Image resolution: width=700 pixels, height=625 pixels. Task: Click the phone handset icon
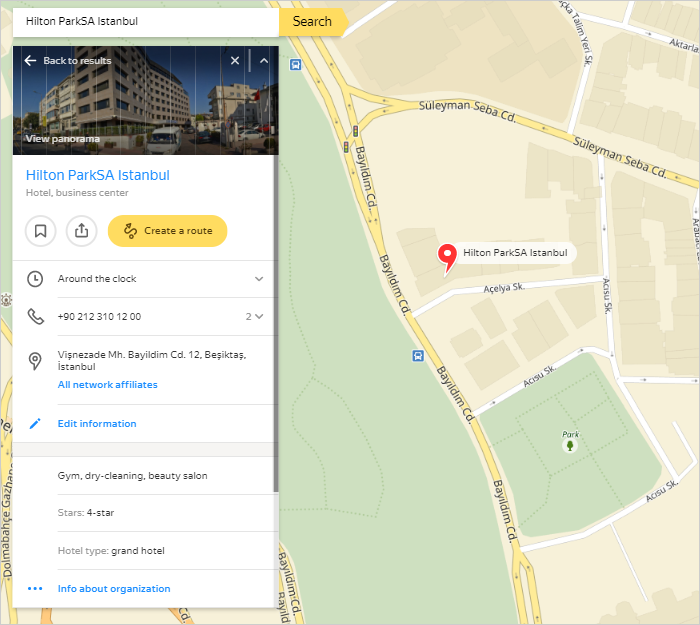[x=36, y=317]
